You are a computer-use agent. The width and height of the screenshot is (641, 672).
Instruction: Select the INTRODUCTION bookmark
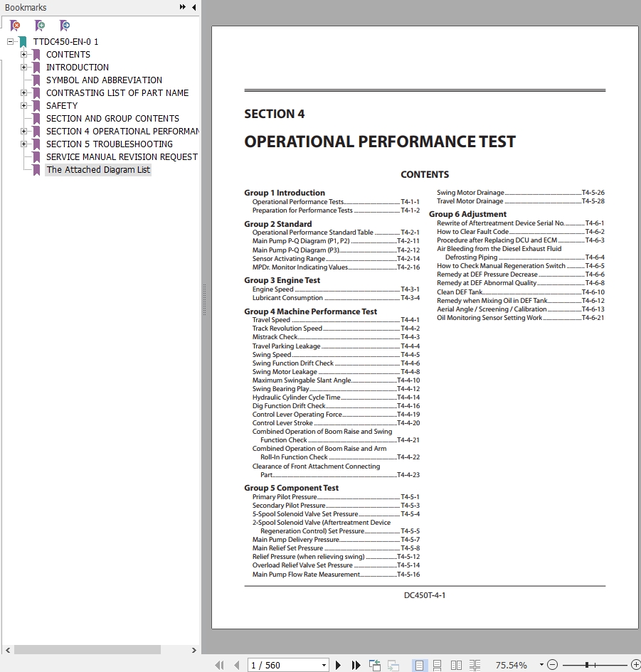[78, 68]
